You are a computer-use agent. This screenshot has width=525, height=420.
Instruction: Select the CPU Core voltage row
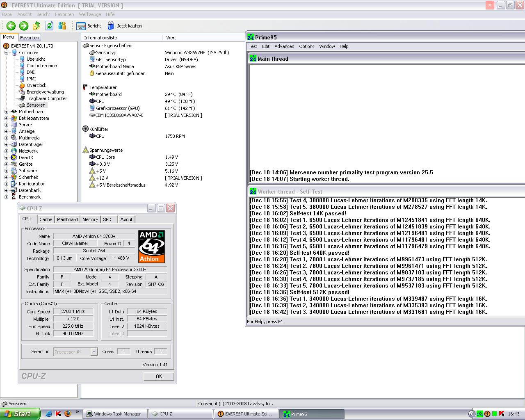click(162, 157)
